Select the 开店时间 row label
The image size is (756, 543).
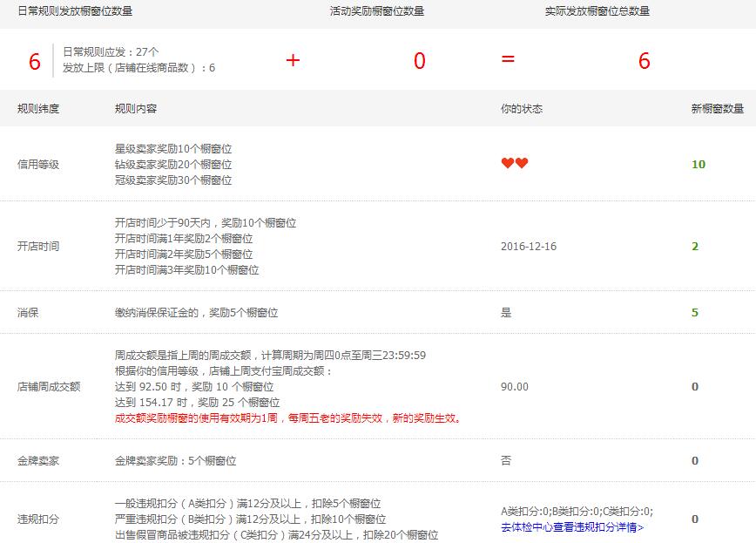tap(38, 247)
